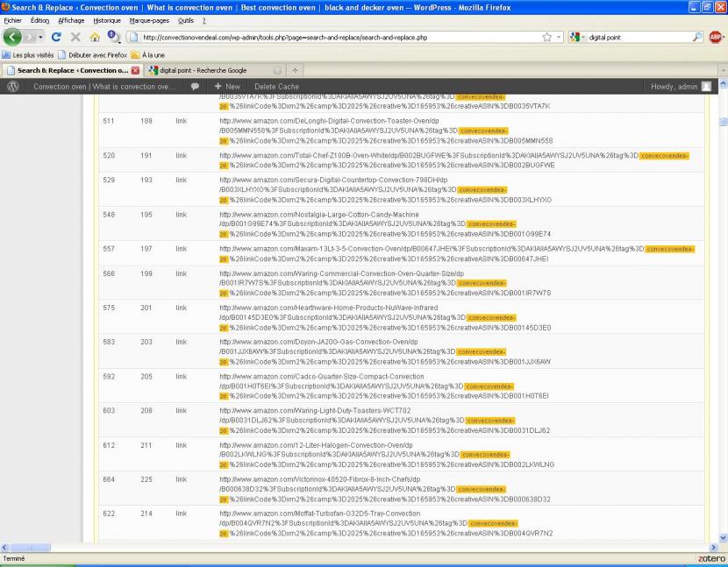Click the vertical scrollbar down arrow
Screen dimensions: 728x567
(723, 538)
